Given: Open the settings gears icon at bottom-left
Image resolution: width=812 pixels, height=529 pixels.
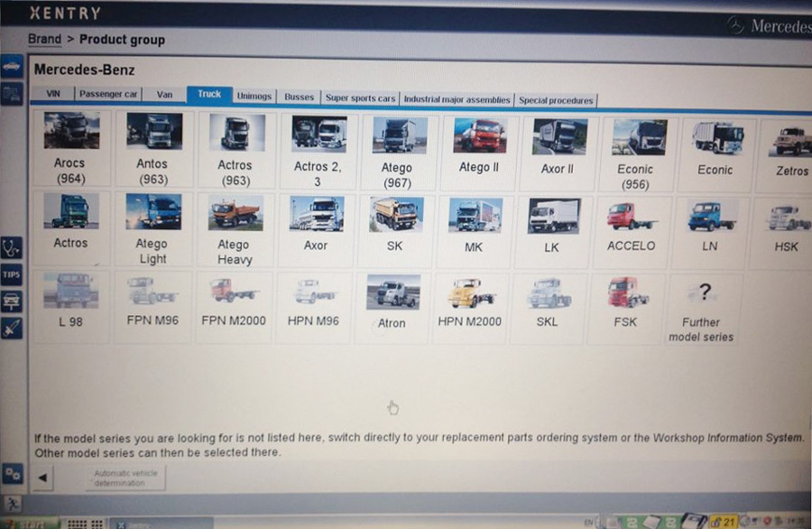Looking at the screenshot, I should tap(12, 472).
